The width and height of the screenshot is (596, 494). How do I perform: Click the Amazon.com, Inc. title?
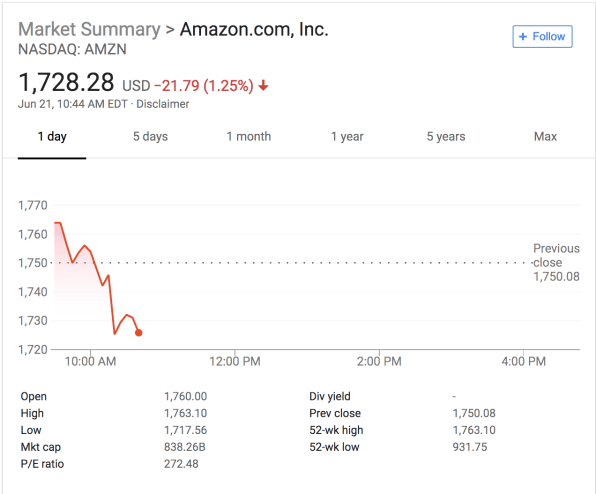click(x=254, y=29)
